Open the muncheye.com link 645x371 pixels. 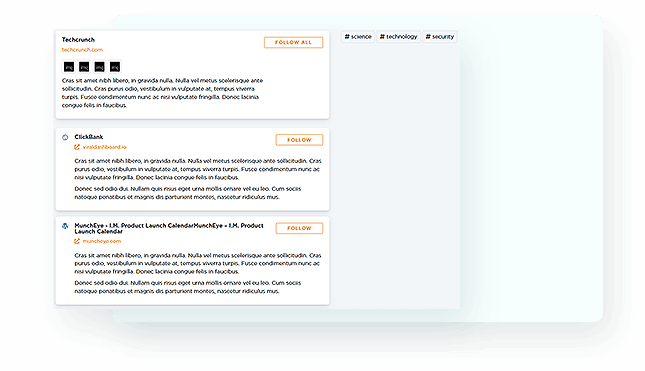point(102,241)
